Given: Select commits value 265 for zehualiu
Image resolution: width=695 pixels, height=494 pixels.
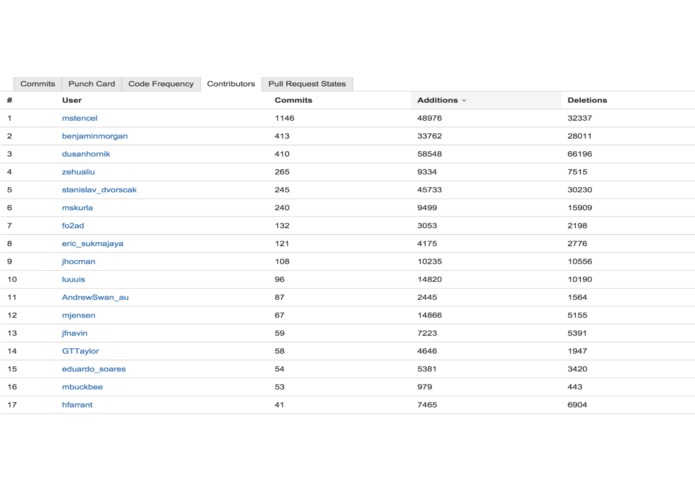Looking at the screenshot, I should tap(282, 172).
